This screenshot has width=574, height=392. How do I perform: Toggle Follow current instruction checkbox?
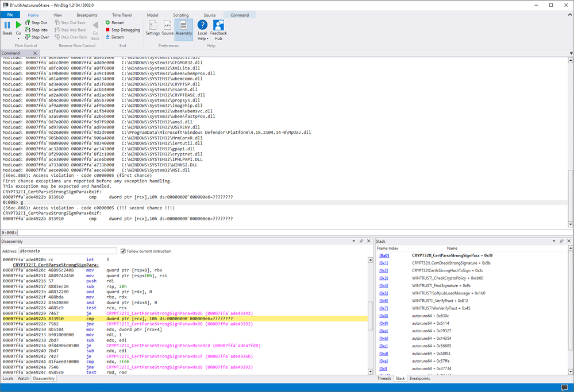tap(123, 251)
